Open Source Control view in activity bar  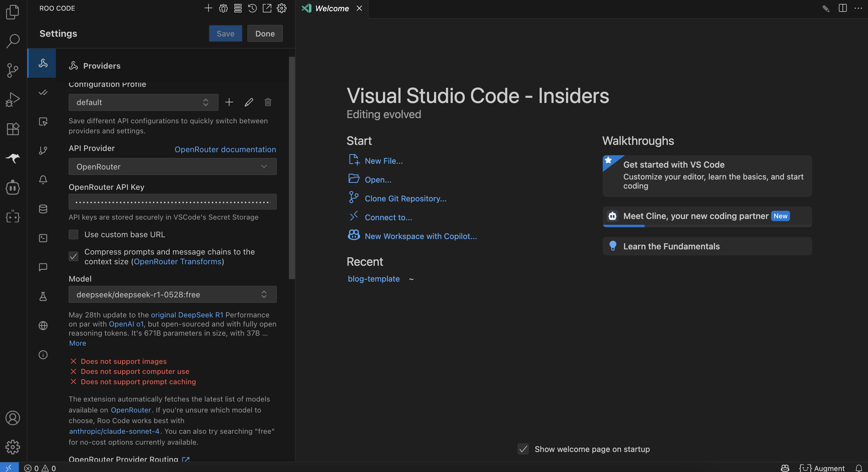(x=13, y=70)
